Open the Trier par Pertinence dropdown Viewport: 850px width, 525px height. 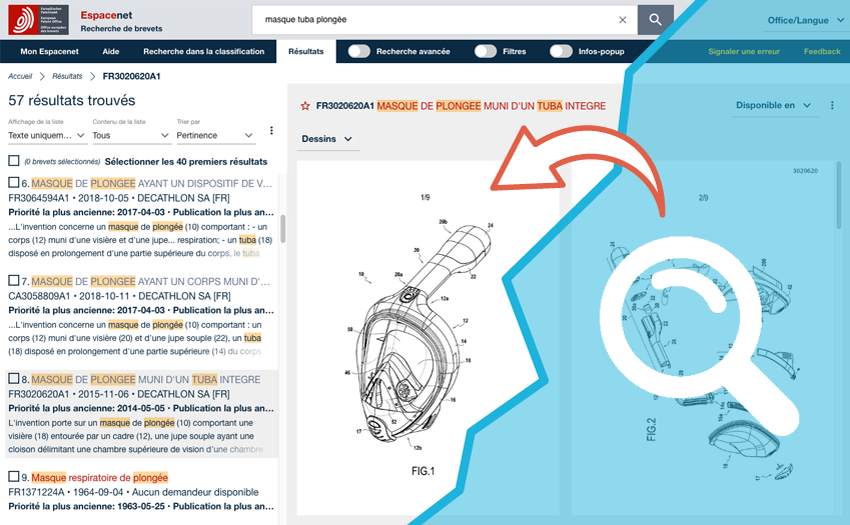[215, 135]
